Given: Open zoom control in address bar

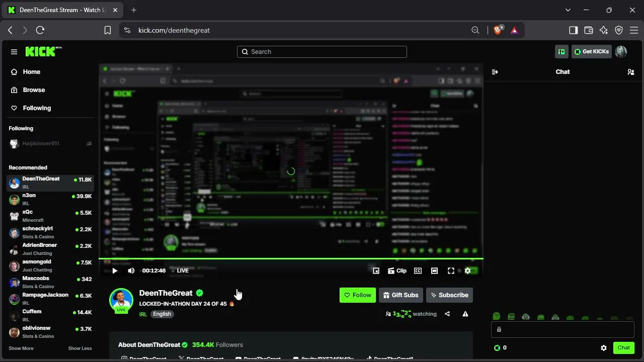Looking at the screenshot, I should [x=475, y=30].
